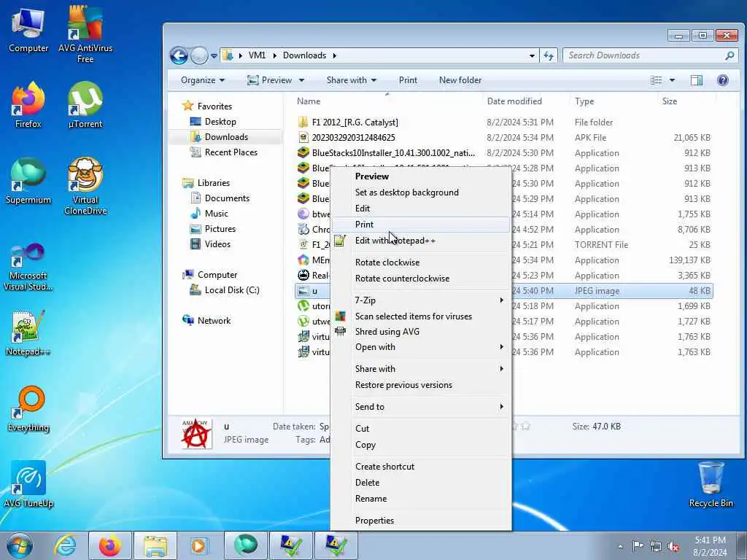Launch AVG TuneUp desktop shortcut
The width and height of the screenshot is (747, 560).
click(x=28, y=484)
